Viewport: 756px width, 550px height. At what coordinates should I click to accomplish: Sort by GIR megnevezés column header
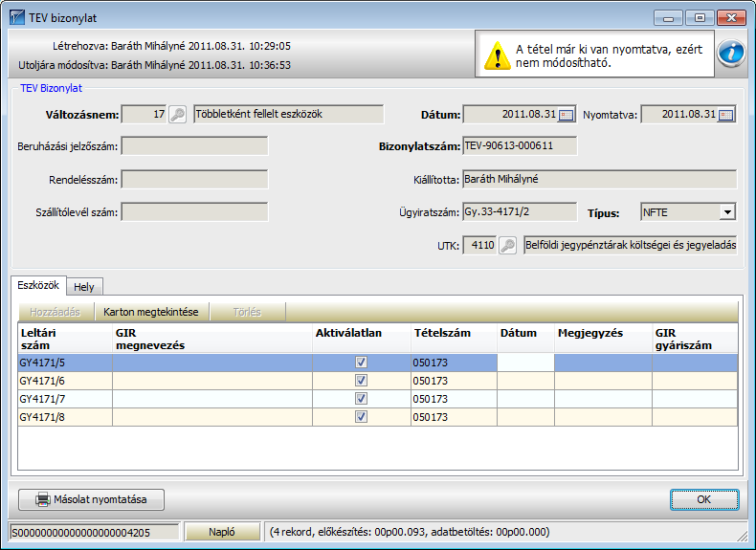point(212,339)
